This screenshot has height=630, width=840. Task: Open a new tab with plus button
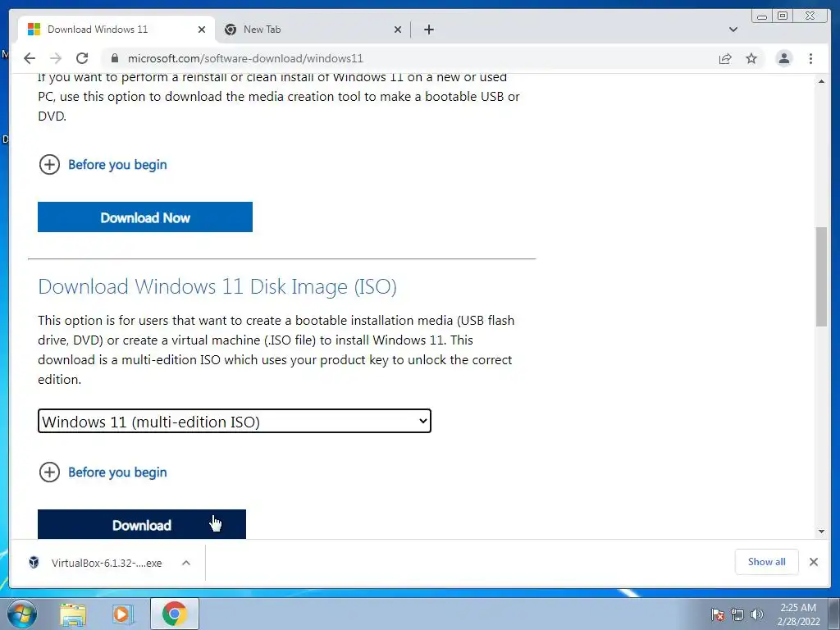428,30
